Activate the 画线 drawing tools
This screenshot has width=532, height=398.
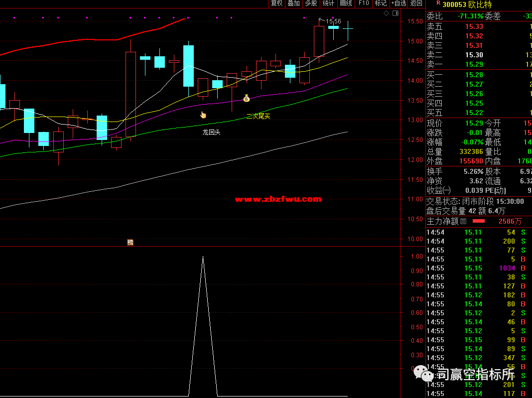(x=346, y=3)
